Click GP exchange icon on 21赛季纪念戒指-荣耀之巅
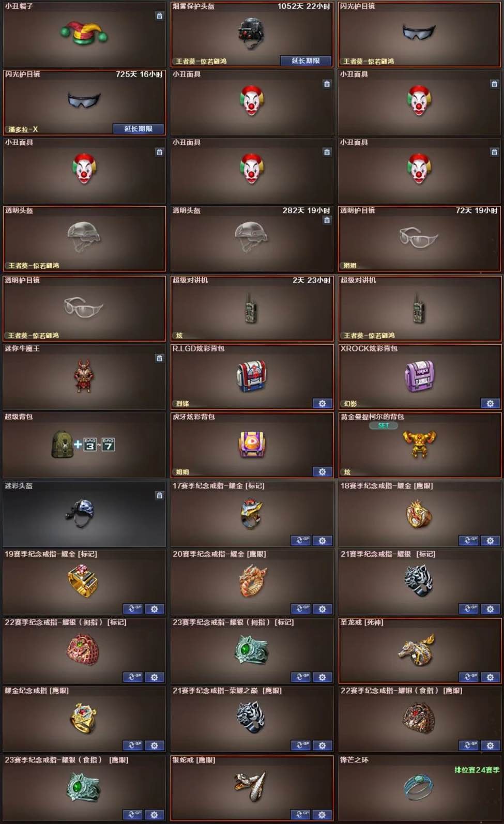The width and height of the screenshot is (504, 824). point(300,745)
